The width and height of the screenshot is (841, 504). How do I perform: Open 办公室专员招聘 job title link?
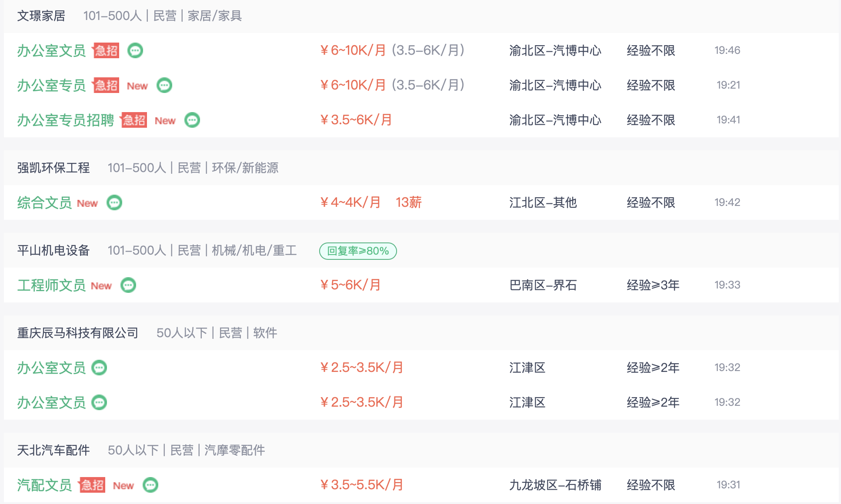click(66, 120)
